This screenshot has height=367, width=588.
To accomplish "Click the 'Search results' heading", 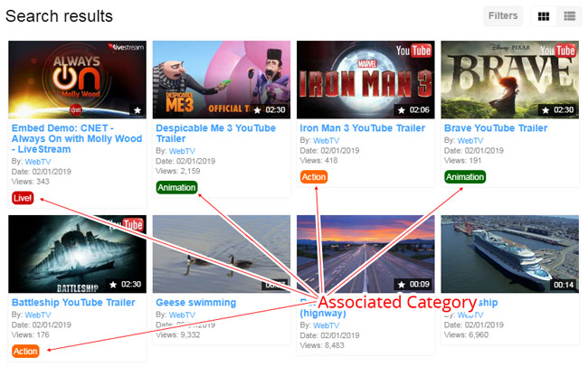I will tap(59, 16).
